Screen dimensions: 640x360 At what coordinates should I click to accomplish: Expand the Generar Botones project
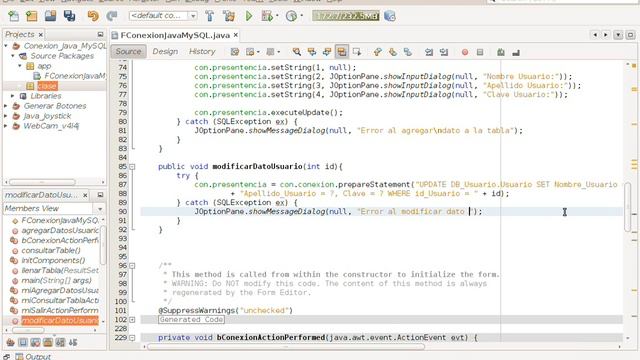point(6,106)
